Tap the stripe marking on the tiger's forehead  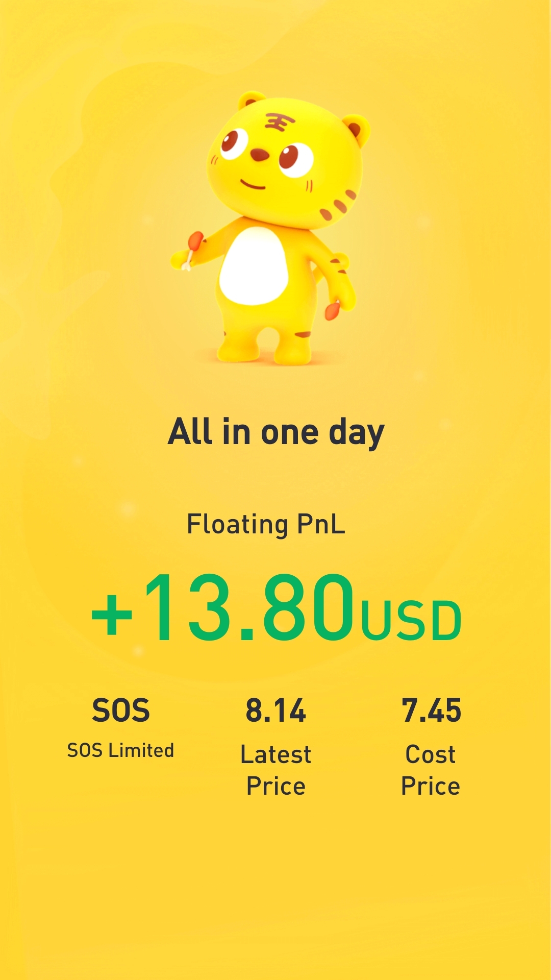(279, 122)
